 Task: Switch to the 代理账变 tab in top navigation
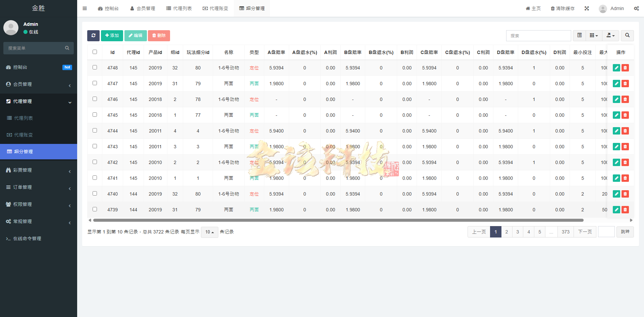[215, 8]
